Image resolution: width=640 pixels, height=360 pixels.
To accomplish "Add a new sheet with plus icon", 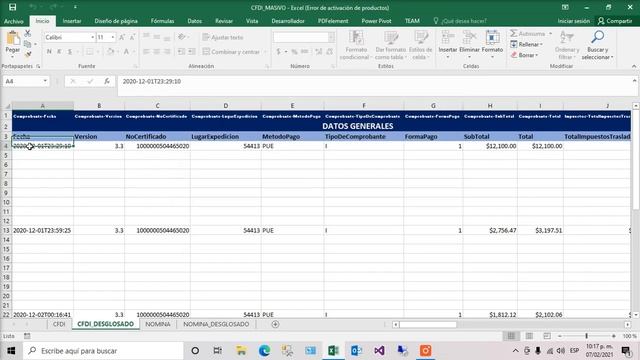I will pyautogui.click(x=276, y=324).
